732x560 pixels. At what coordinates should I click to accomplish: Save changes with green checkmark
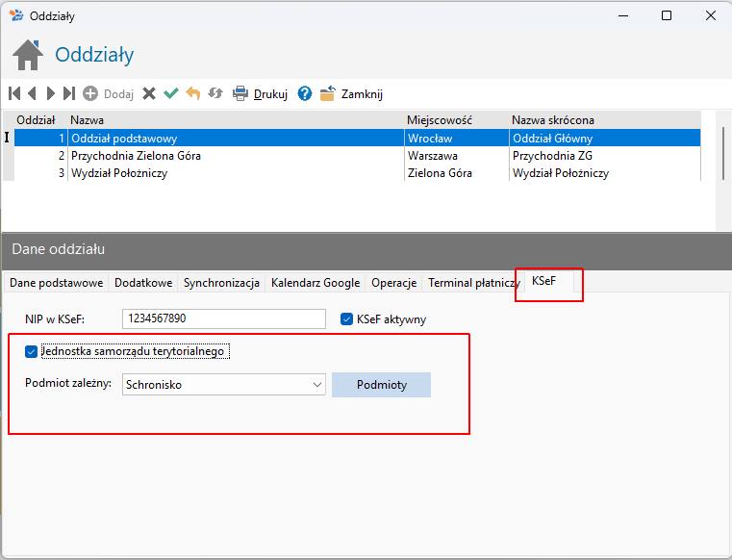pyautogui.click(x=171, y=93)
